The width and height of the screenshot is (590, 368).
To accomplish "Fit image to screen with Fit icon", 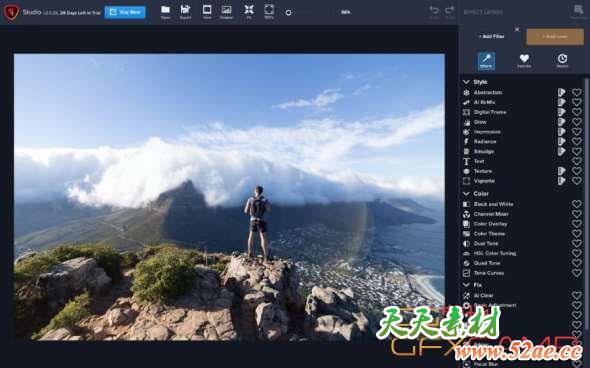I will pyautogui.click(x=249, y=9).
